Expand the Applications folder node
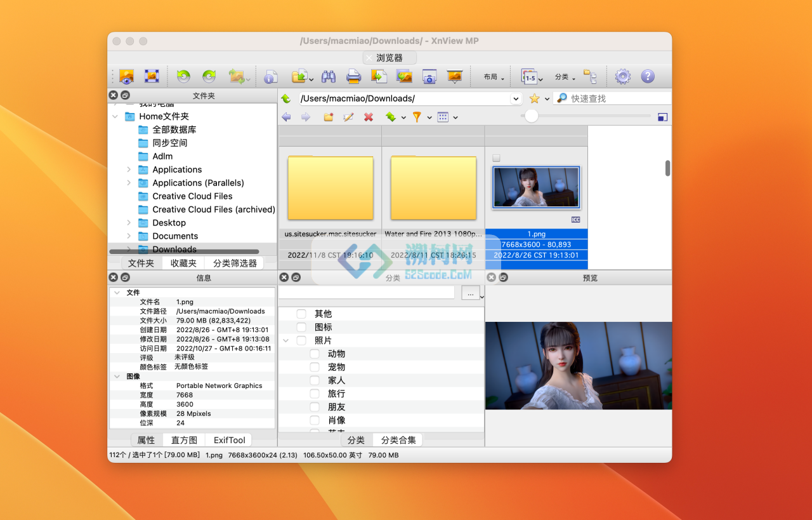The height and width of the screenshot is (520, 812). click(x=129, y=170)
